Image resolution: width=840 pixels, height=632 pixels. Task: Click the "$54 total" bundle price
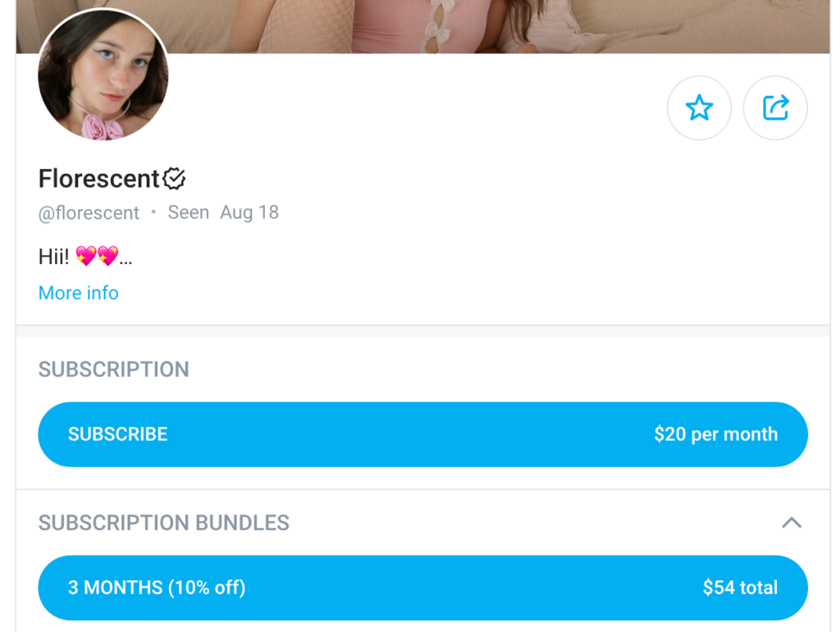(x=740, y=588)
